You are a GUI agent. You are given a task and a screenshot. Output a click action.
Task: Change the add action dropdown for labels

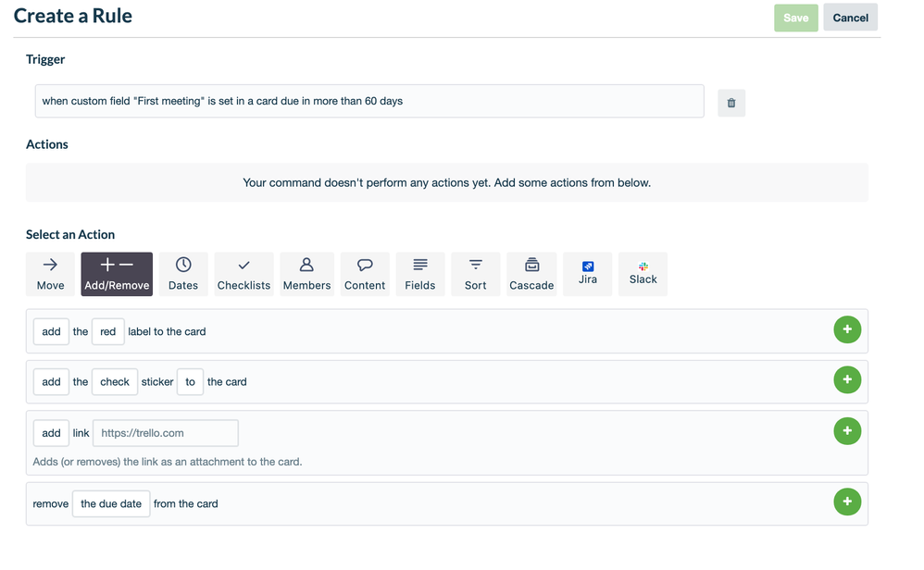(x=51, y=330)
